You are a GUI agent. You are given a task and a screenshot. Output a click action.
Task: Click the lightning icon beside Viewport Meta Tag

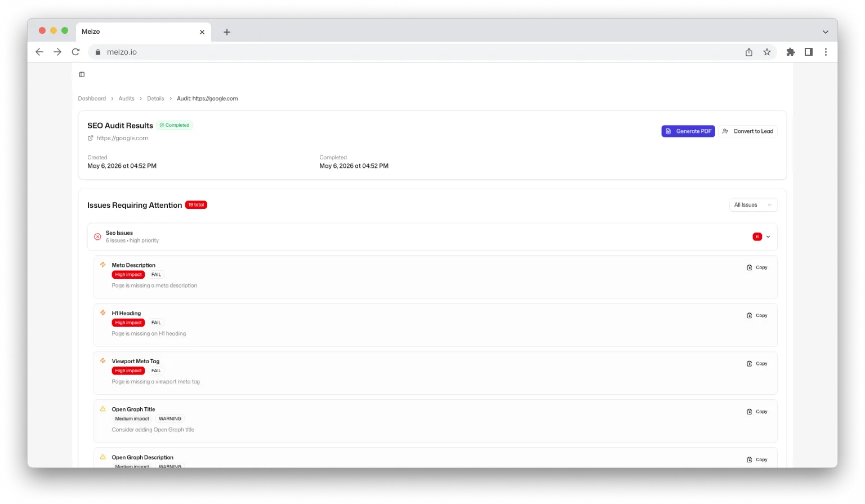[x=103, y=361]
